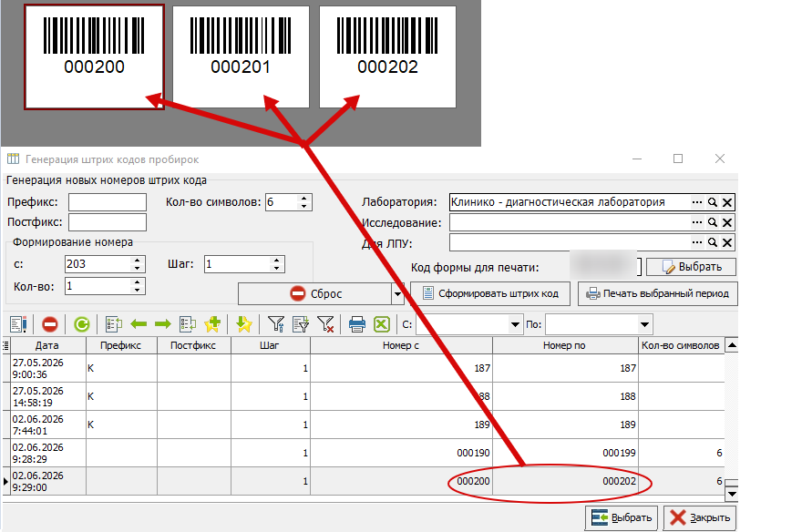The width and height of the screenshot is (802, 532).
Task: Click the star with plus icon
Action: pos(212,324)
